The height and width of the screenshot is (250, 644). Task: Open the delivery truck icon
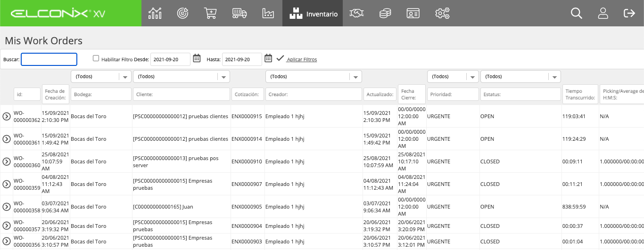239,13
